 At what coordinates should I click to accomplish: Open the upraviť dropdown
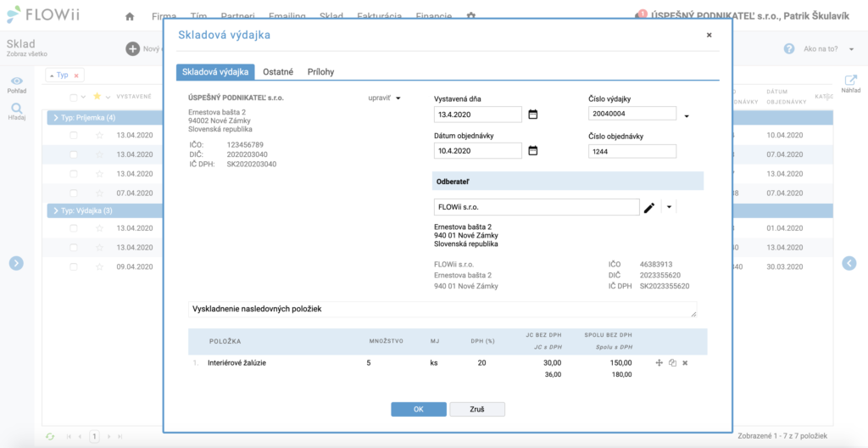pyautogui.click(x=384, y=98)
